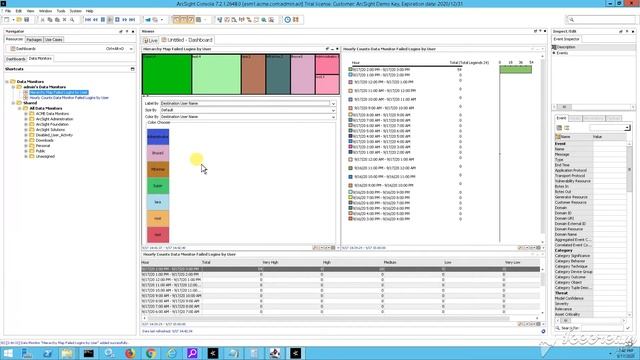Select the Live viewer tab
640x360 pixels.
[x=151, y=40]
